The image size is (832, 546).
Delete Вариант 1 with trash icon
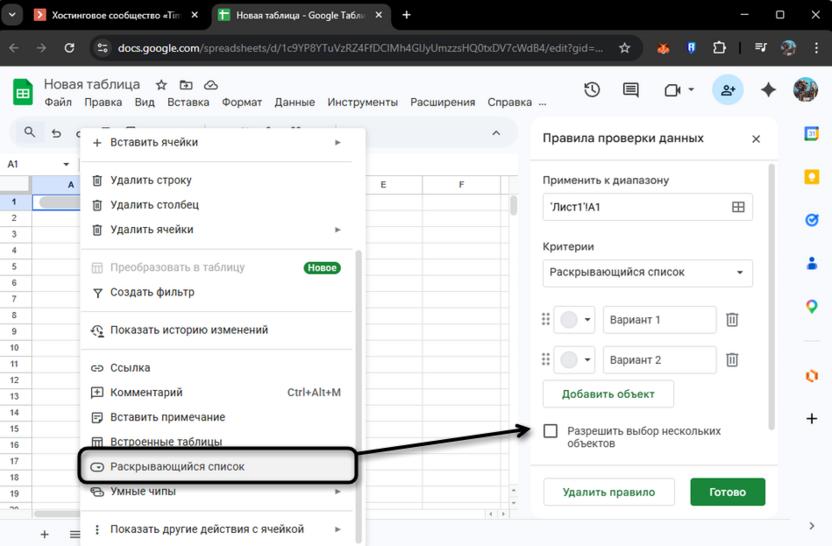pyautogui.click(x=732, y=319)
